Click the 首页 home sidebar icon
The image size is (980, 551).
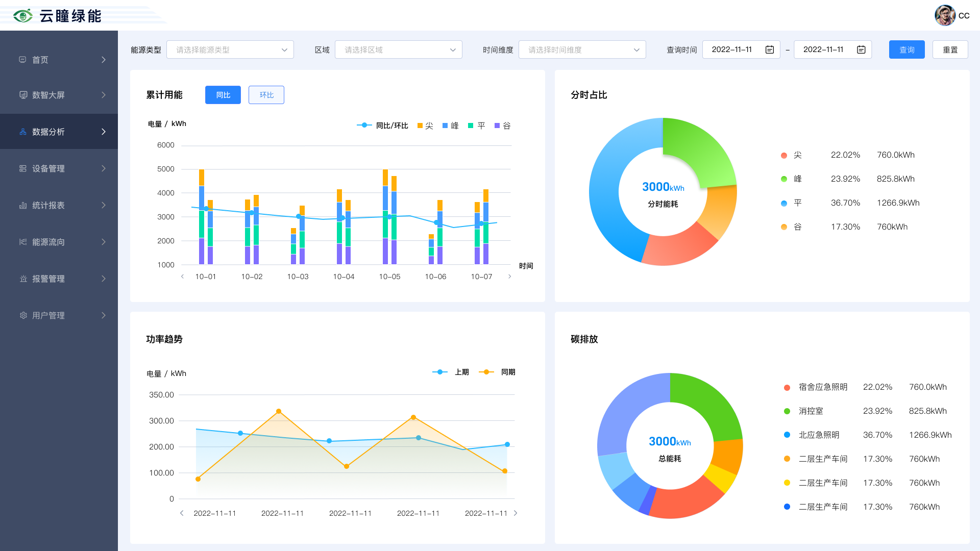[x=22, y=60]
